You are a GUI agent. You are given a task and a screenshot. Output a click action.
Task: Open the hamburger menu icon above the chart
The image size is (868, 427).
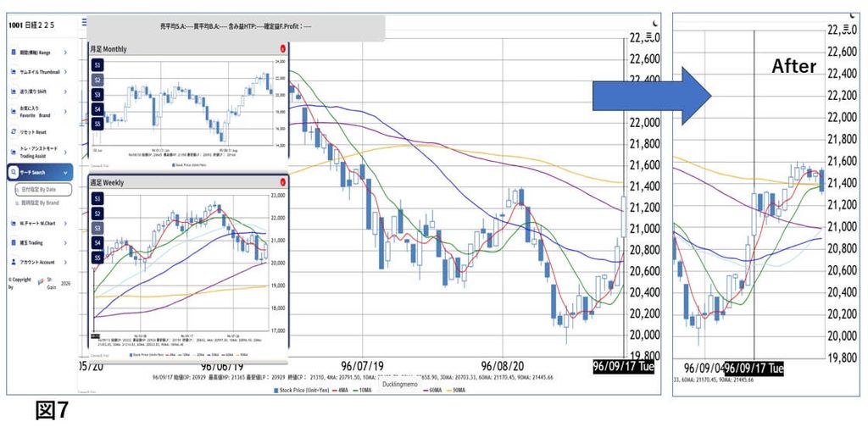[x=84, y=22]
